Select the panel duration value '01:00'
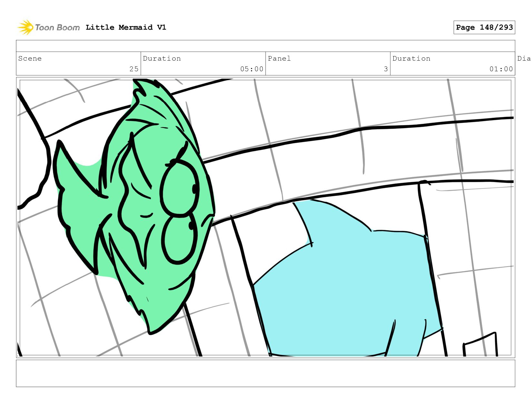 click(501, 69)
